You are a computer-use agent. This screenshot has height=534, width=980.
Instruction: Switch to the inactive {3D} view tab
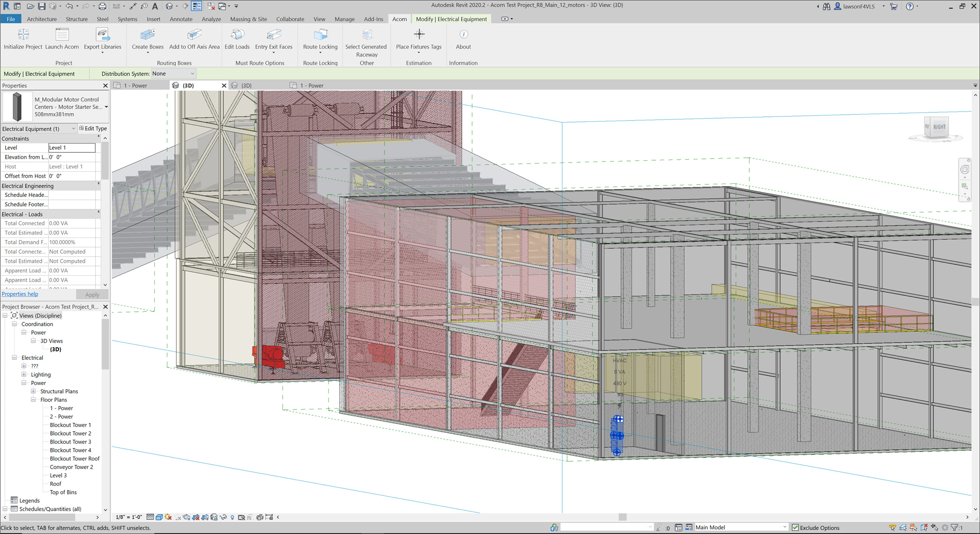pyautogui.click(x=246, y=85)
